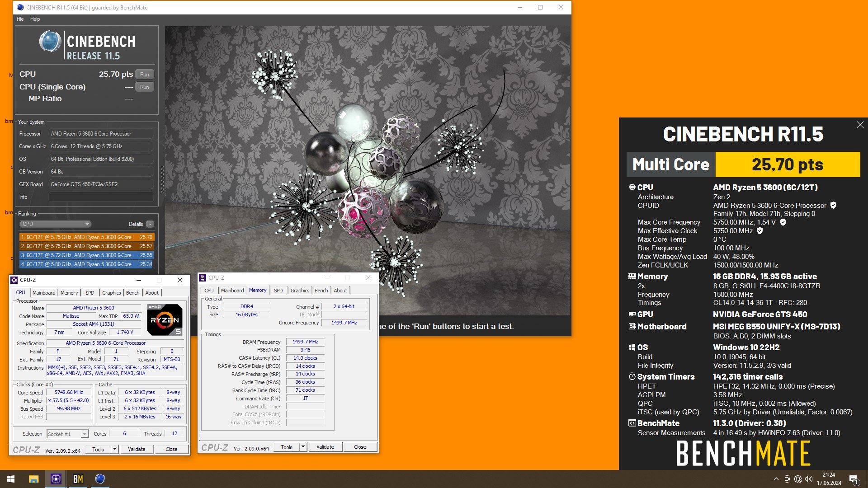Click the Memory section icon in BenchMate panel
The image size is (868, 488).
(632, 276)
